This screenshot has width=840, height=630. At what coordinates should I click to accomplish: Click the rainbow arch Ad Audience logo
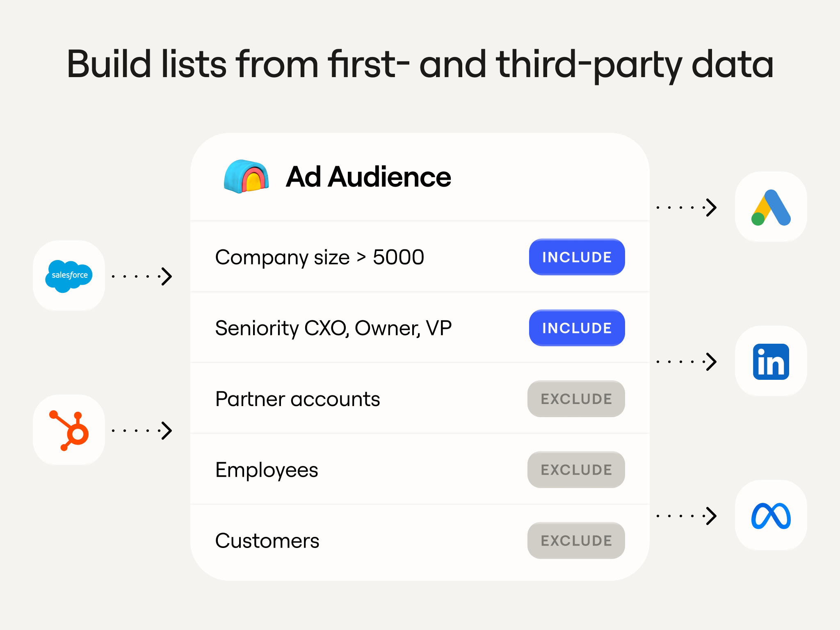click(247, 176)
